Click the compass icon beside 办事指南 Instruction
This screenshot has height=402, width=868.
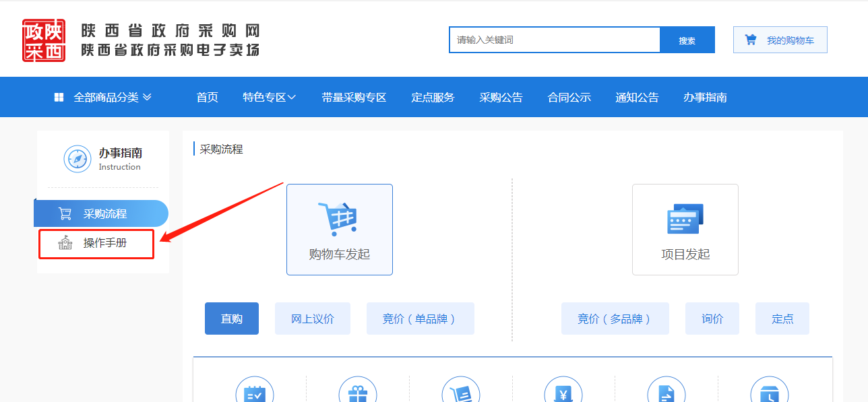[x=77, y=159]
